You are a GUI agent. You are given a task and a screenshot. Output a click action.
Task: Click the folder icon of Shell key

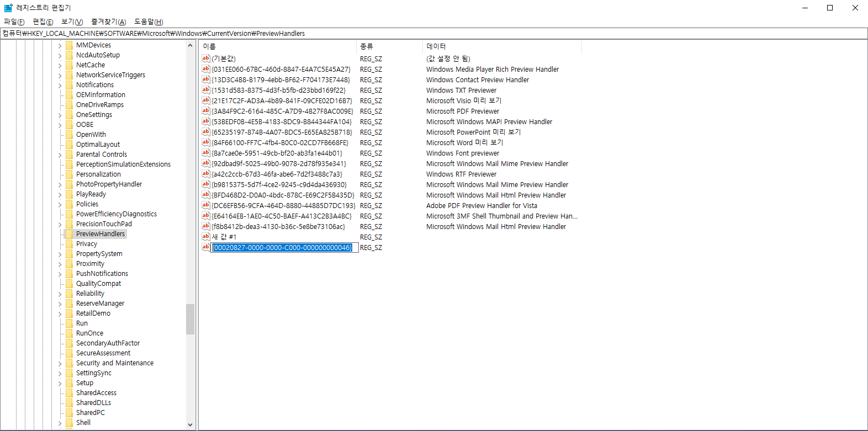point(69,423)
